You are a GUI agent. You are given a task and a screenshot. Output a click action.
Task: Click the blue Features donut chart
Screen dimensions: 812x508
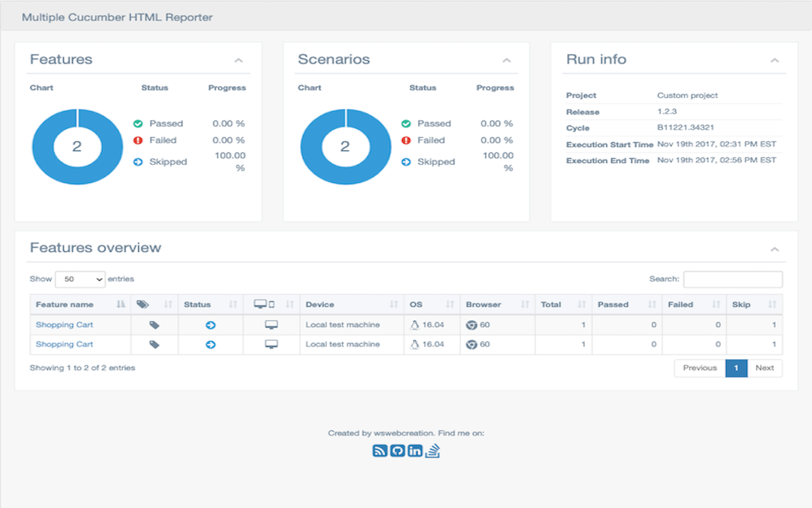point(44,147)
